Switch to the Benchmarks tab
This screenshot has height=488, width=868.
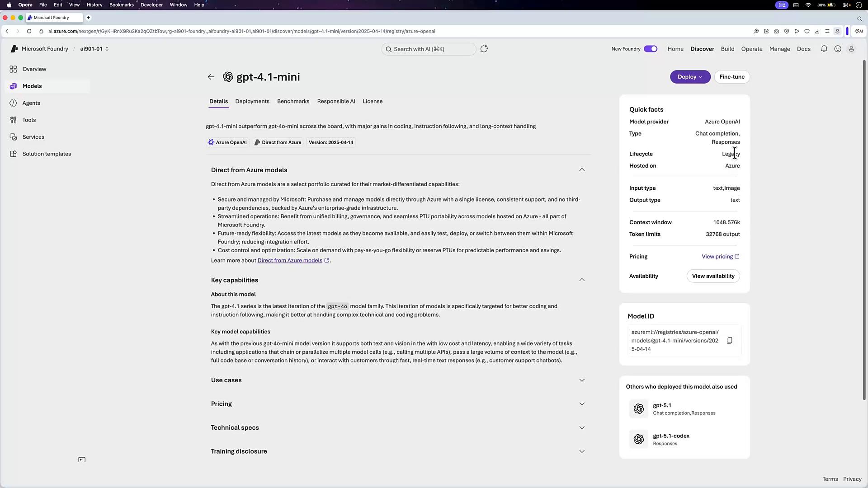click(x=293, y=101)
